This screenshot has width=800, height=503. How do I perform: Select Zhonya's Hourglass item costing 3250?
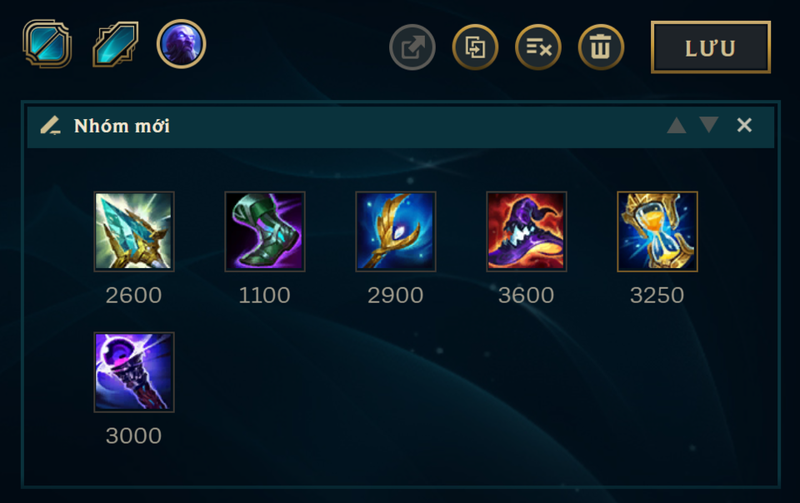657,232
